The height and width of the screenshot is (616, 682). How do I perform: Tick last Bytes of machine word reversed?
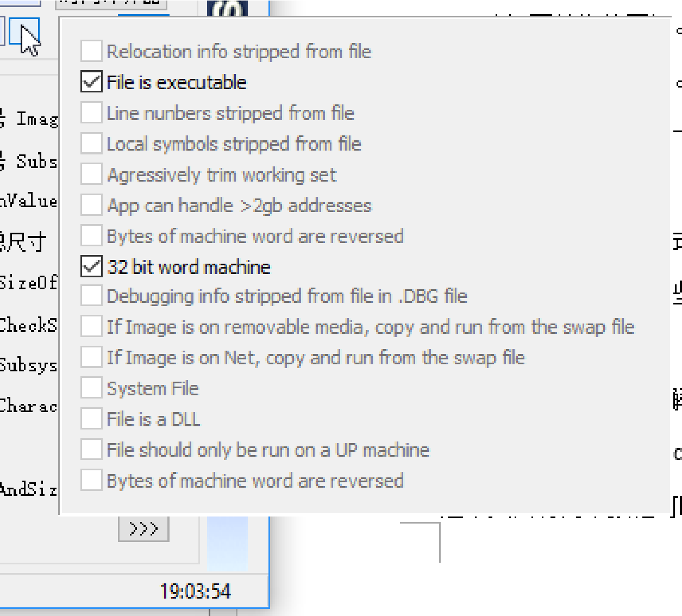click(x=91, y=481)
